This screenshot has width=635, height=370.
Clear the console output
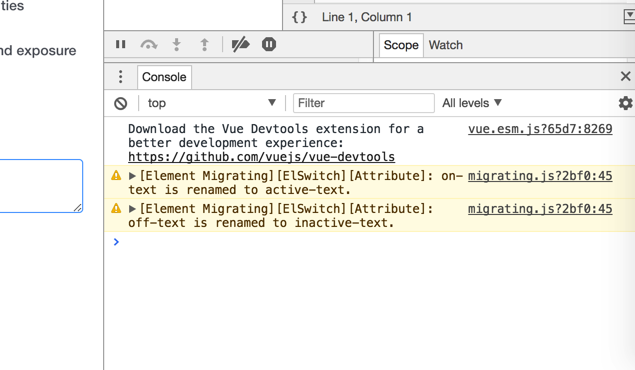(121, 104)
